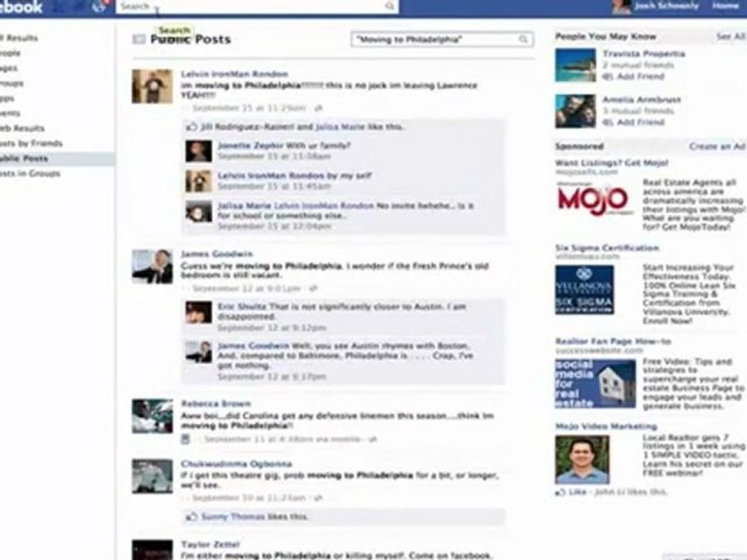Click the Mojo ad logo image
Screen dimensions: 747x560
click(595, 200)
